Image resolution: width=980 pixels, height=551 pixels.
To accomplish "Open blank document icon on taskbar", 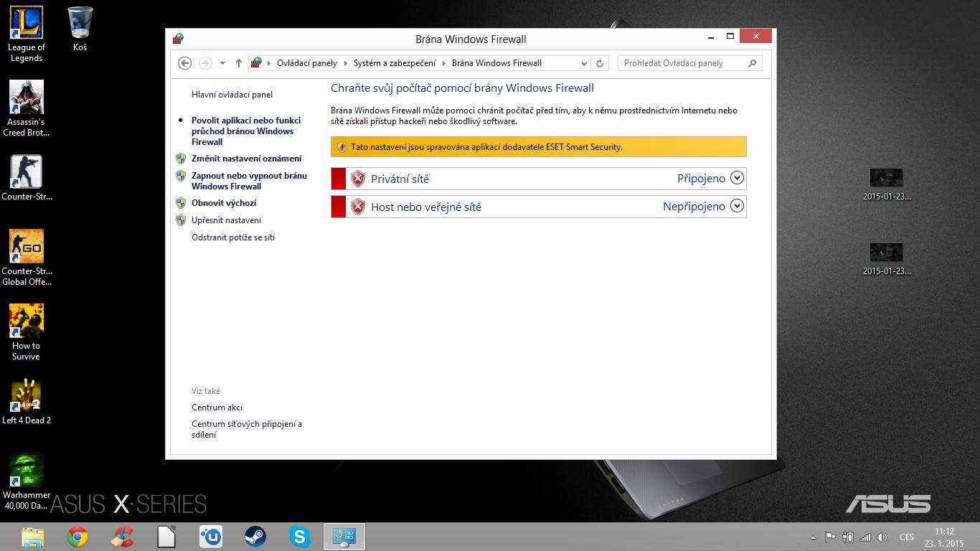I will [x=166, y=537].
